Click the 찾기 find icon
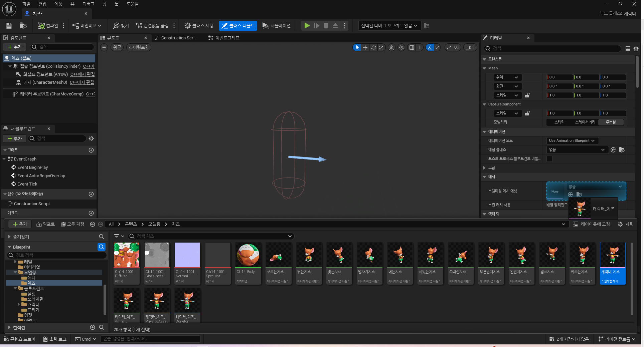 (x=121, y=26)
